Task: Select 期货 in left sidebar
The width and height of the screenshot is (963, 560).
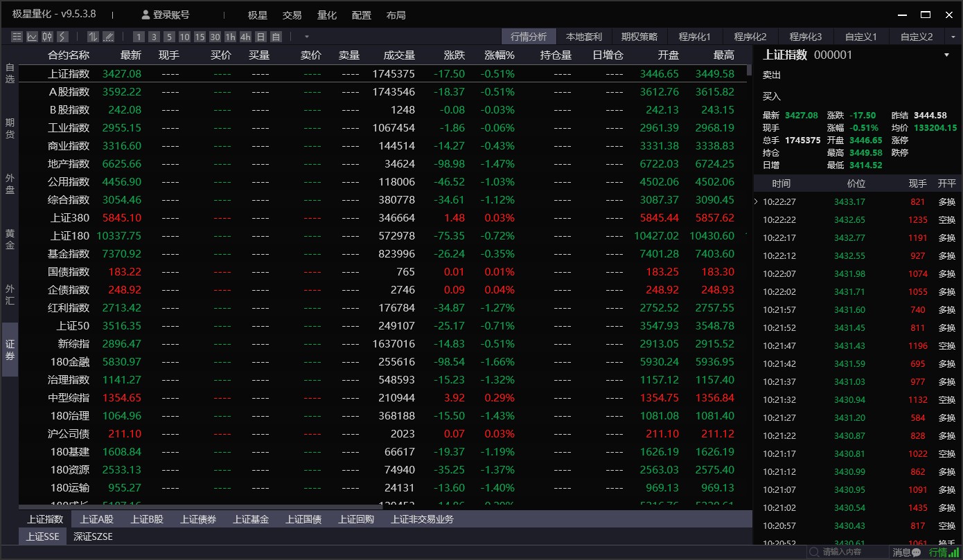Action: click(10, 128)
